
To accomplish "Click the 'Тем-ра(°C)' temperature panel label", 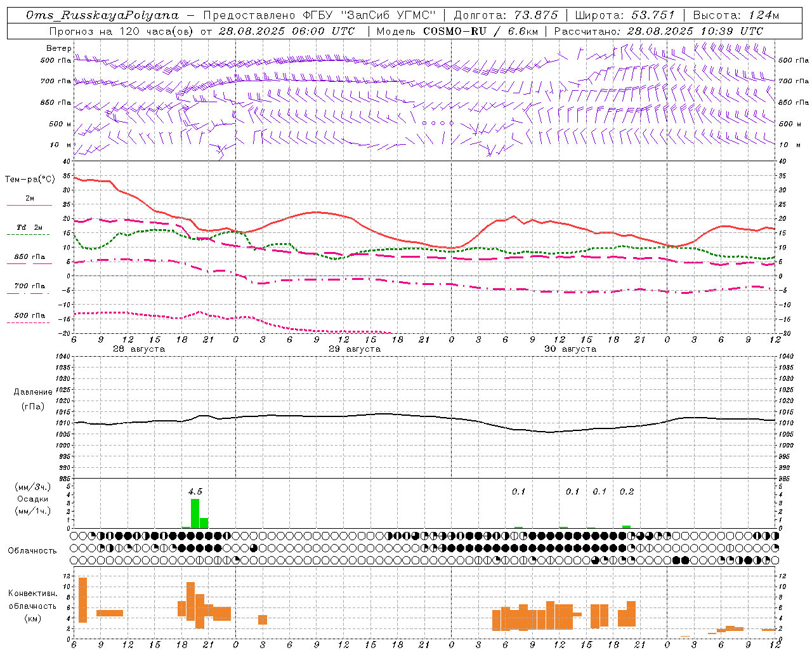I will 30,180.
